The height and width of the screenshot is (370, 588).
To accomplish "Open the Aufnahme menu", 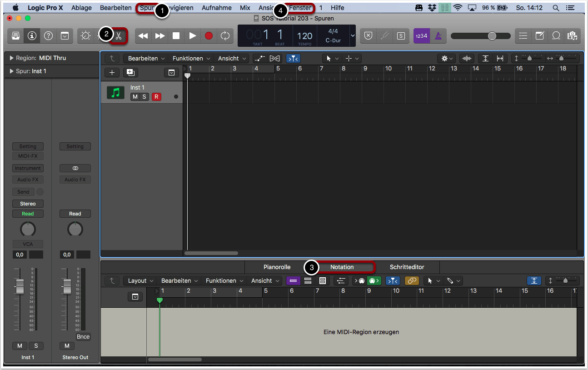I will tap(216, 8).
